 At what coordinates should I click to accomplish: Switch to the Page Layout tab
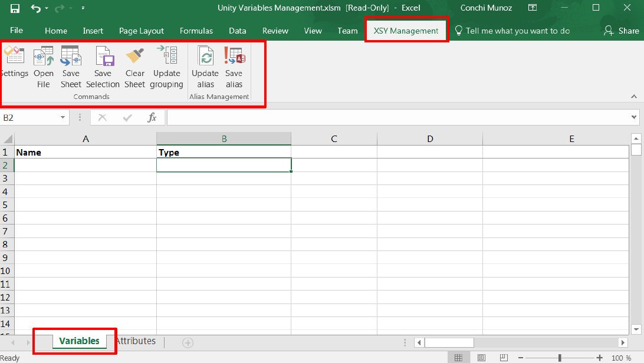tap(142, 31)
